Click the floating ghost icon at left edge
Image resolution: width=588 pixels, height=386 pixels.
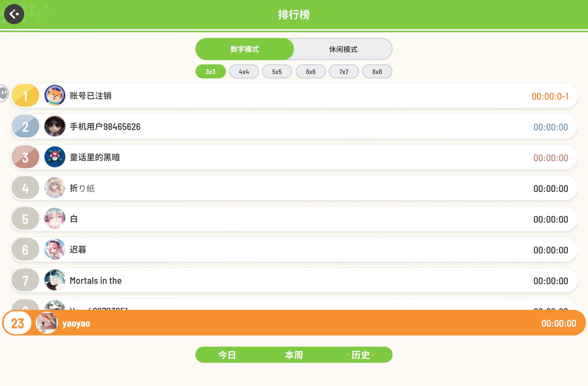click(4, 93)
